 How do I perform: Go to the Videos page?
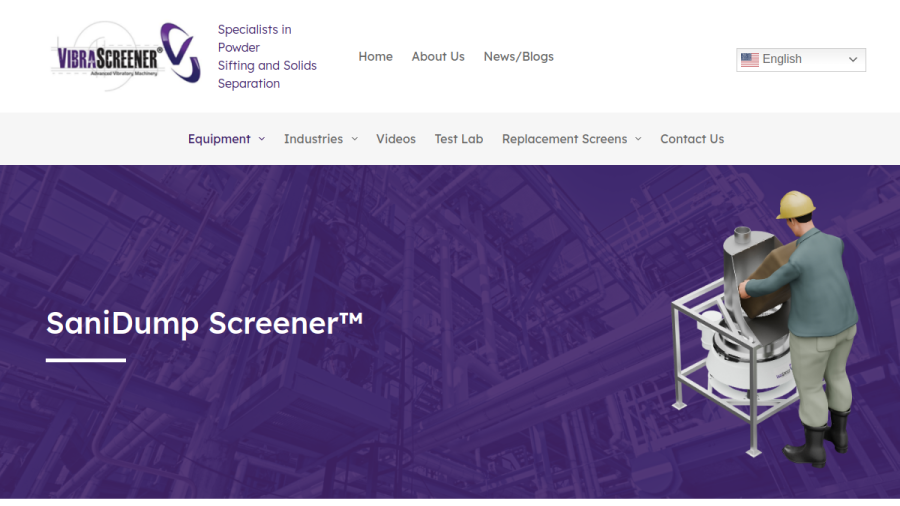396,139
